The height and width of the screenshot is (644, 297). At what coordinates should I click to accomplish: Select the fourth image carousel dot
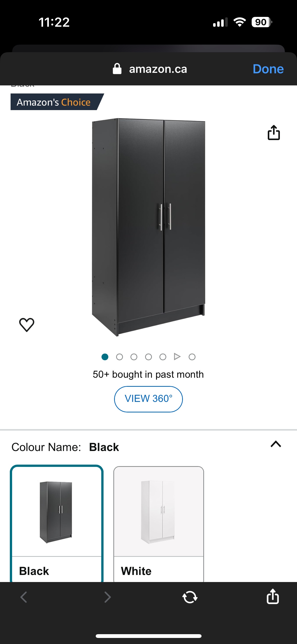click(148, 357)
